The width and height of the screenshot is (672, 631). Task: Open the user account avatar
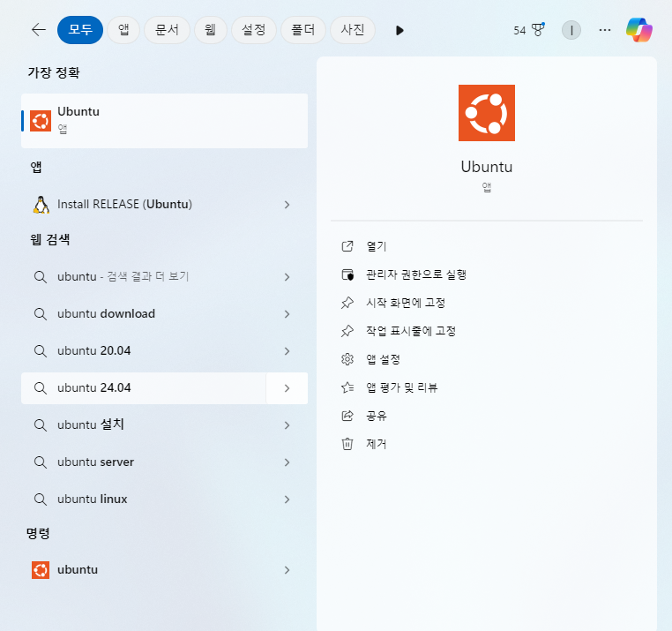[x=571, y=30]
